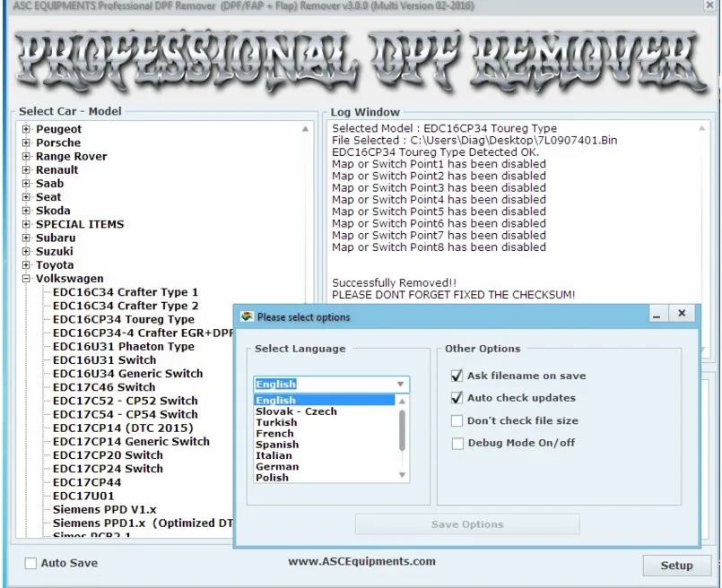Select EDC17C54 - CP54 Switch

(126, 414)
